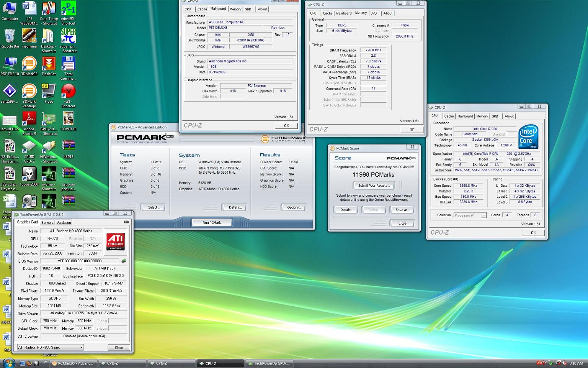Open About tab in CPU-Z Mainboard window

pyautogui.click(x=262, y=9)
